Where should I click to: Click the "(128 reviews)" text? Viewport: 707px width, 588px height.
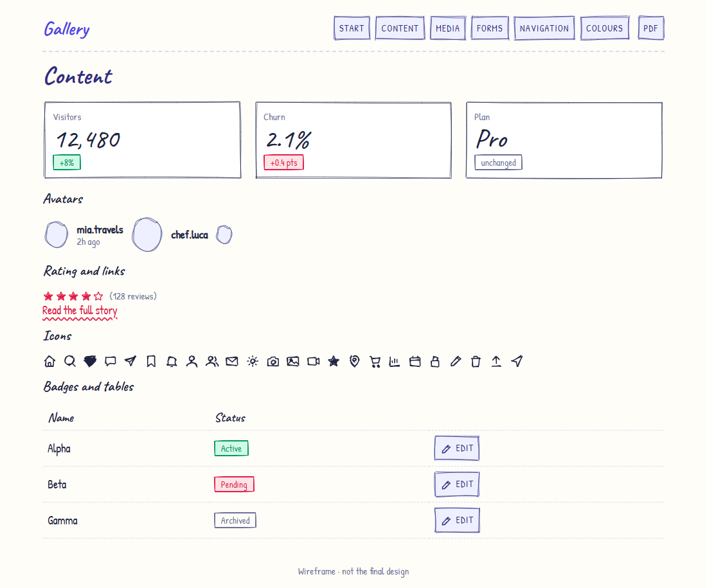click(133, 296)
